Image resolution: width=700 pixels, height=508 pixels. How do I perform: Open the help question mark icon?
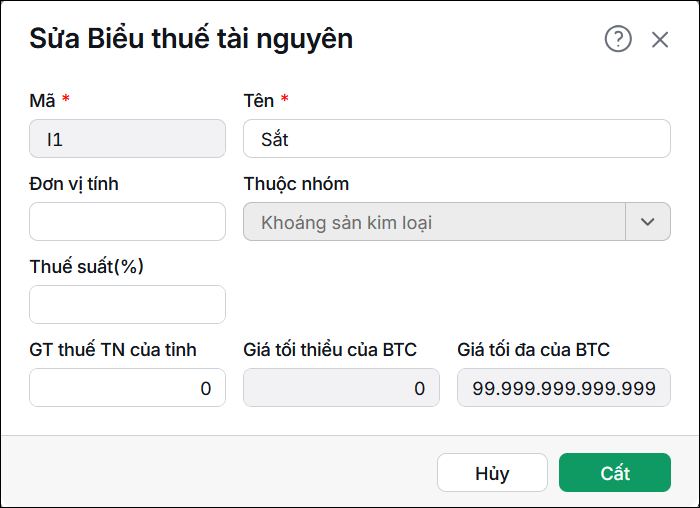click(x=618, y=39)
